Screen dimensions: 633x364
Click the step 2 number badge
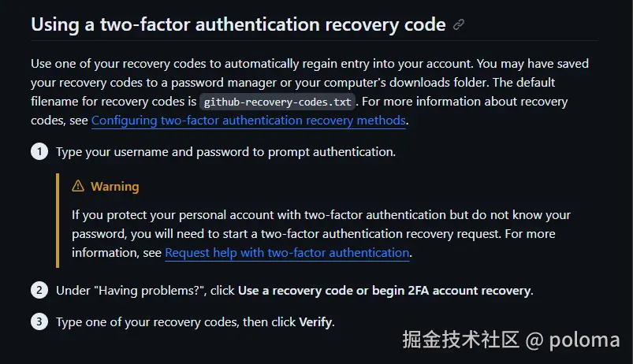pyautogui.click(x=39, y=290)
